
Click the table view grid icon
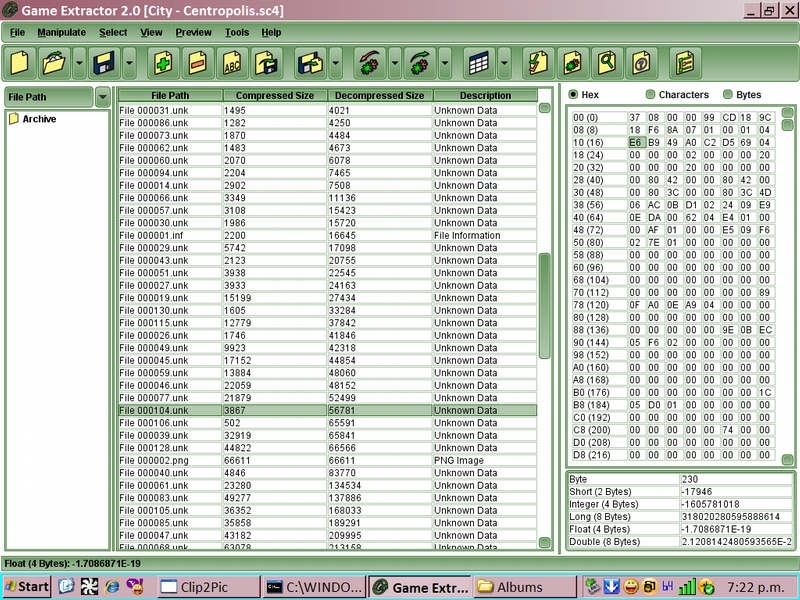479,63
